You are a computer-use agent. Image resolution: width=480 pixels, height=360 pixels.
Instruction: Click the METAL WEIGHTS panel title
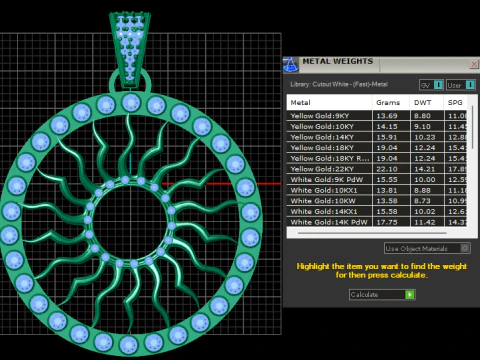[x=337, y=61]
